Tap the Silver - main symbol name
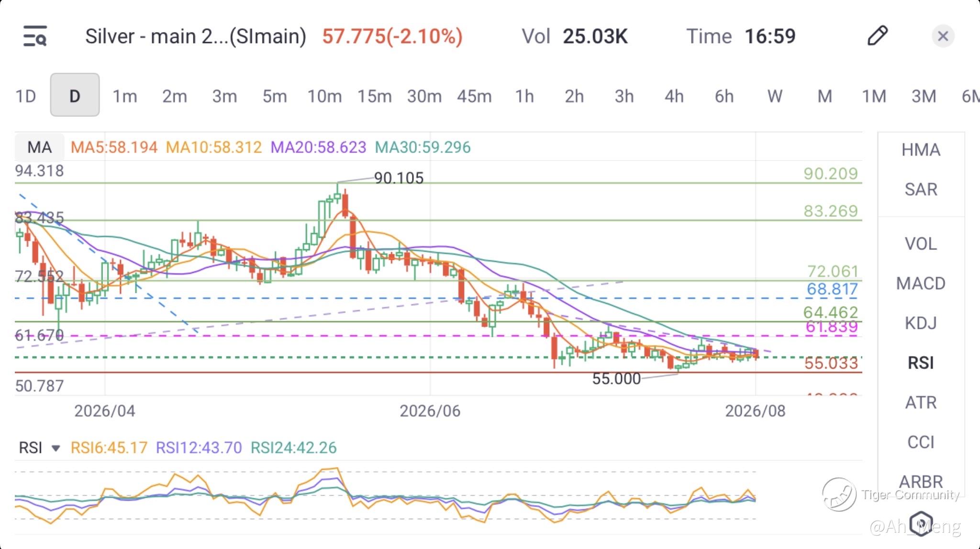Screen dimensions: 980x549 click(196, 36)
